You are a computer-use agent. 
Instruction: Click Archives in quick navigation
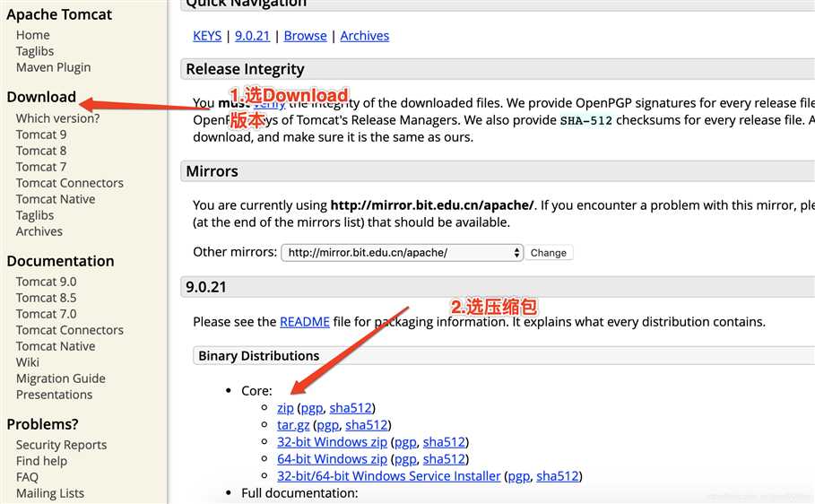pos(364,36)
